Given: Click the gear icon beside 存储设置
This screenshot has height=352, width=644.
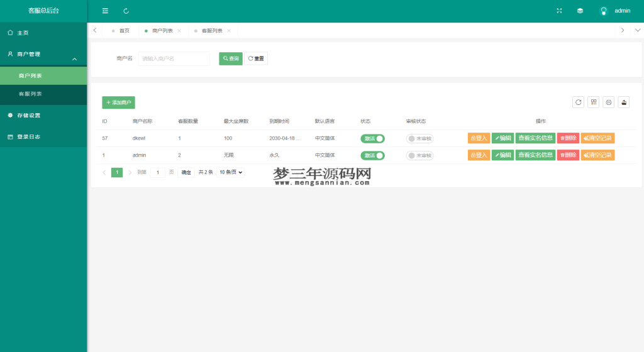Looking at the screenshot, I should (10, 115).
